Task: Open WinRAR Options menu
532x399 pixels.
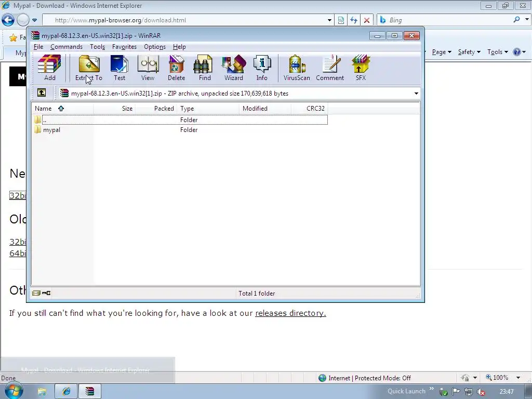Action: (155, 47)
